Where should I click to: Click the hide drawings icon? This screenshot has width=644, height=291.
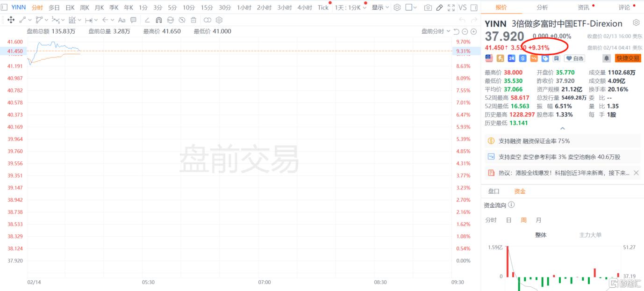pyautogui.click(x=182, y=20)
